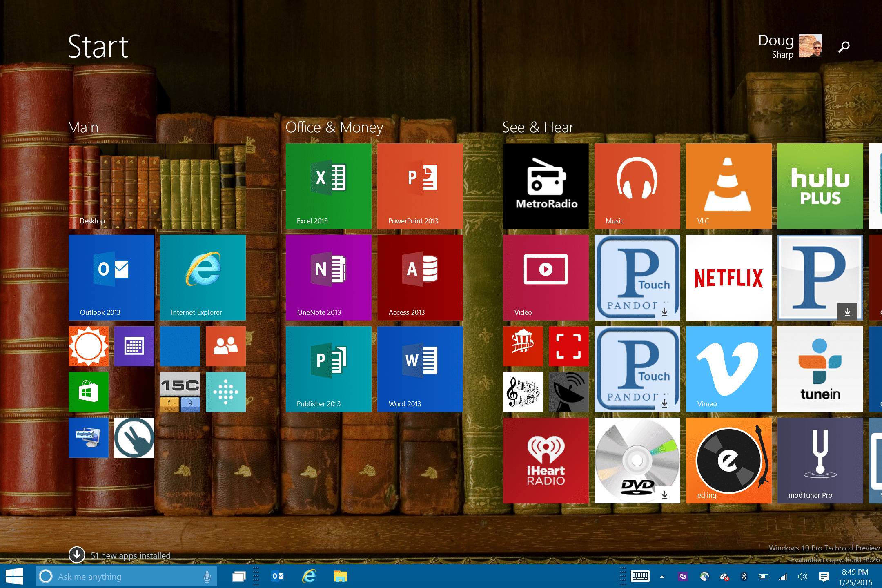Click the Main group heading

83,127
